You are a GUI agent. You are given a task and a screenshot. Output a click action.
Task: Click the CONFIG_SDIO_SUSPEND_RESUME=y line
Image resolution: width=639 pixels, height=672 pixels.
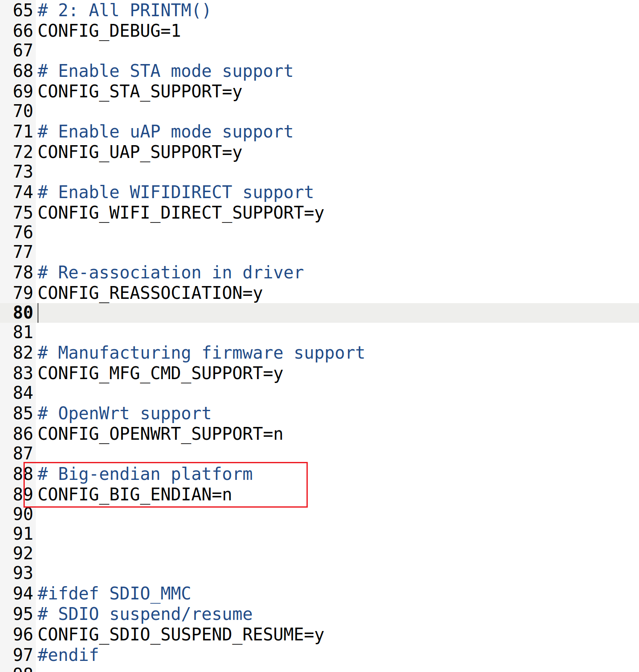181,635
